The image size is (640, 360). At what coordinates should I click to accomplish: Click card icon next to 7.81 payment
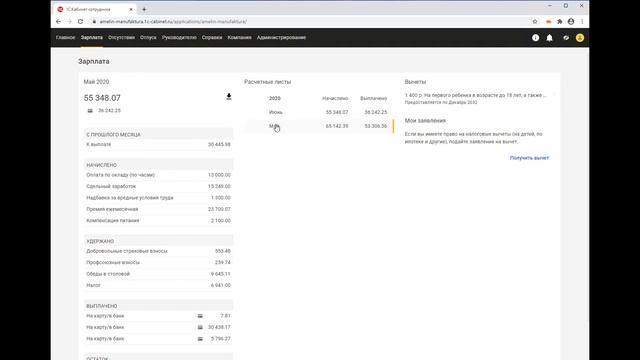[200, 316]
